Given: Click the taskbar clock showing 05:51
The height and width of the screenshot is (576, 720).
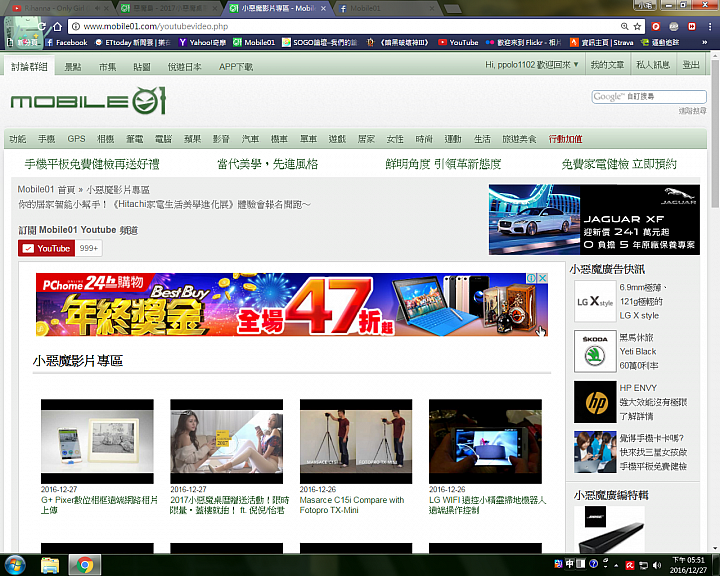Looking at the screenshot, I should click(687, 565).
